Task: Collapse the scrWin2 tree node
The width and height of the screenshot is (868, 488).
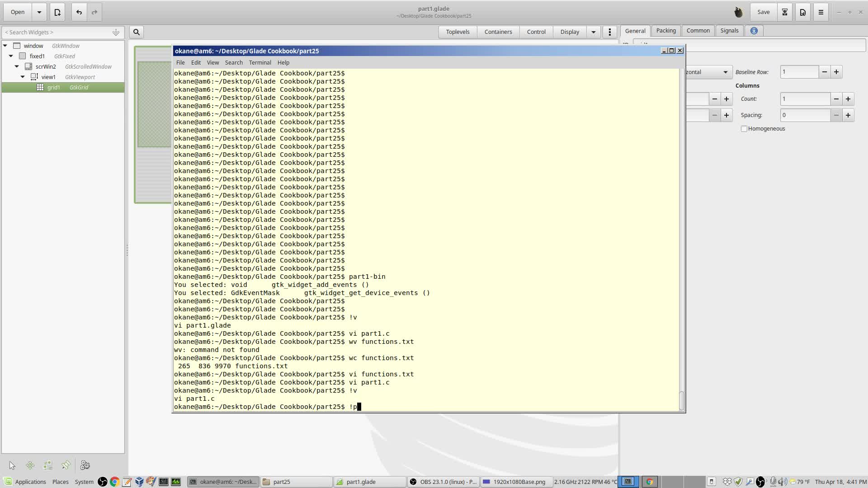Action: coord(17,66)
